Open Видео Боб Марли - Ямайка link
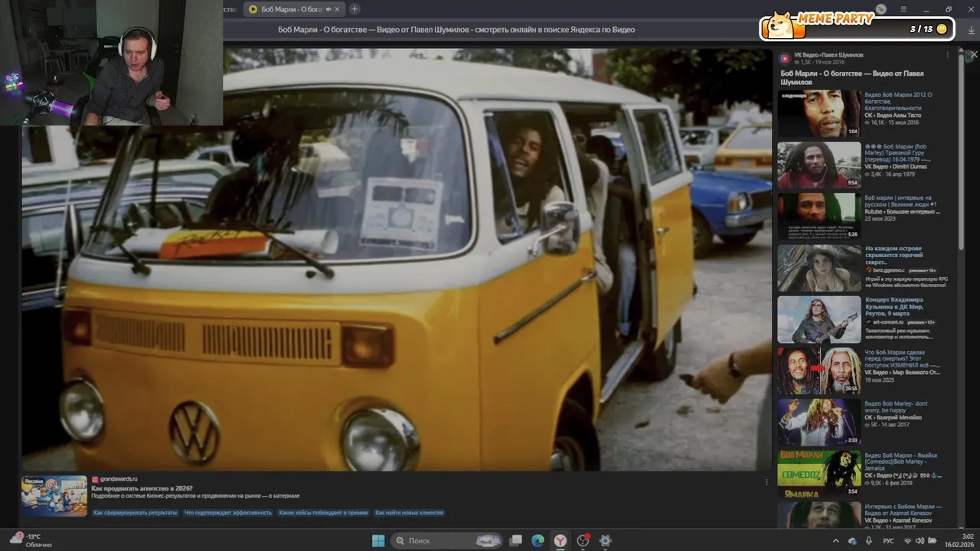Viewport: 980px width, 551px height. click(901, 461)
